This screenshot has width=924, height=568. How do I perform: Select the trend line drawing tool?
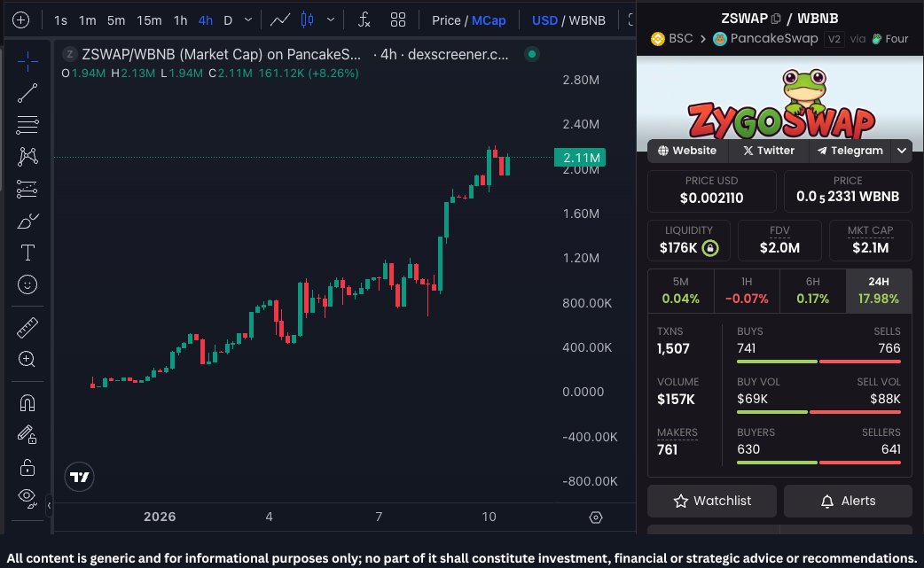click(27, 93)
